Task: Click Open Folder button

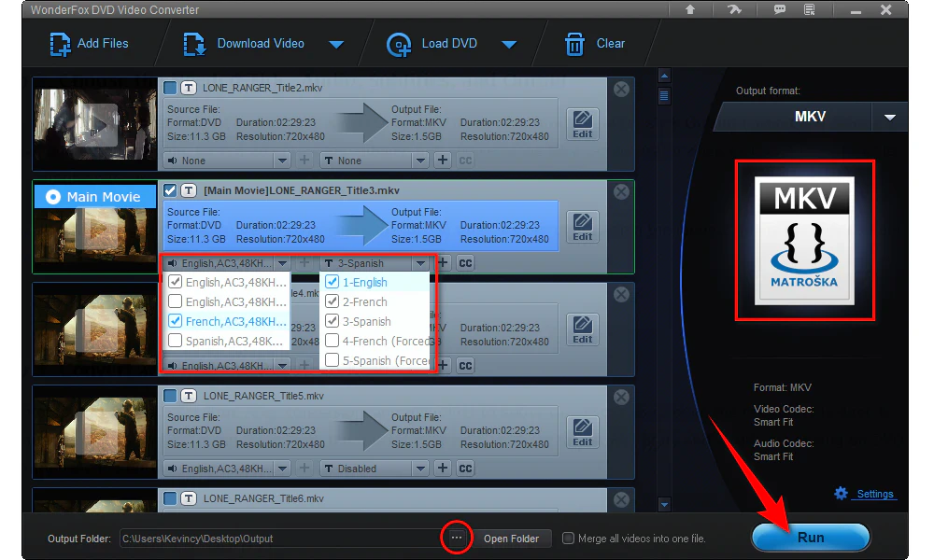Action: (511, 539)
